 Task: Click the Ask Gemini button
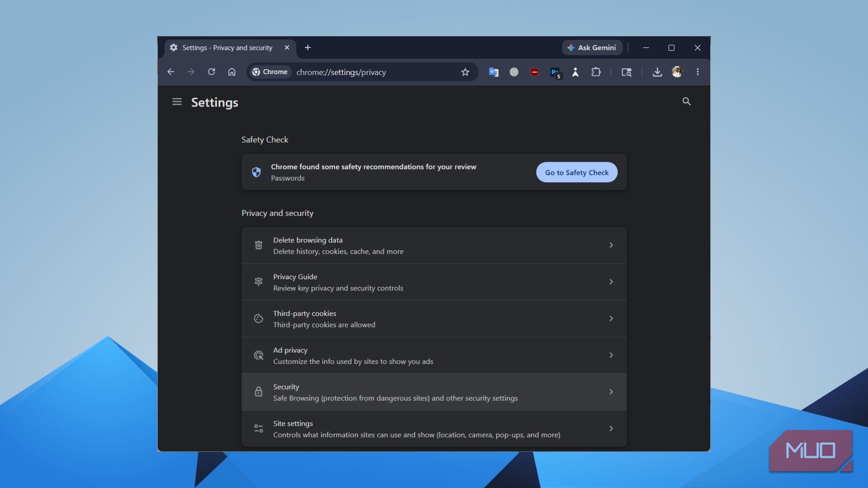(x=592, y=47)
